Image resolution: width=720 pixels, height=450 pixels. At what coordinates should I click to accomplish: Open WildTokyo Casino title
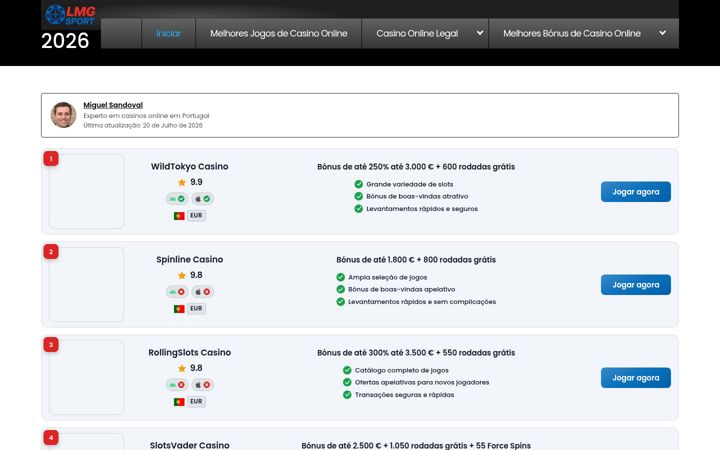coord(190,167)
